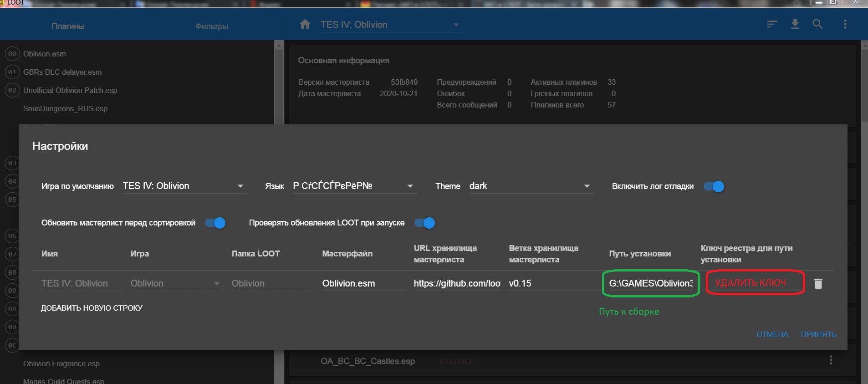Open the OA_BC_BC_Castles.esp plugin three-dot menu
The image size is (868, 384).
click(x=831, y=360)
